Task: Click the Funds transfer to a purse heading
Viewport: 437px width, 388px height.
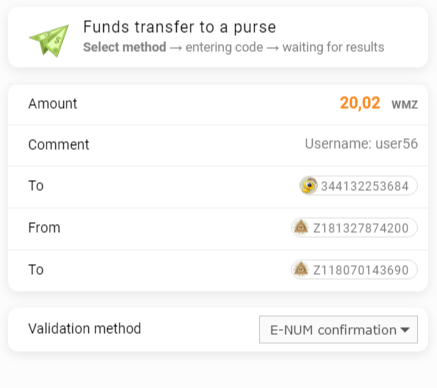Action: pos(180,27)
